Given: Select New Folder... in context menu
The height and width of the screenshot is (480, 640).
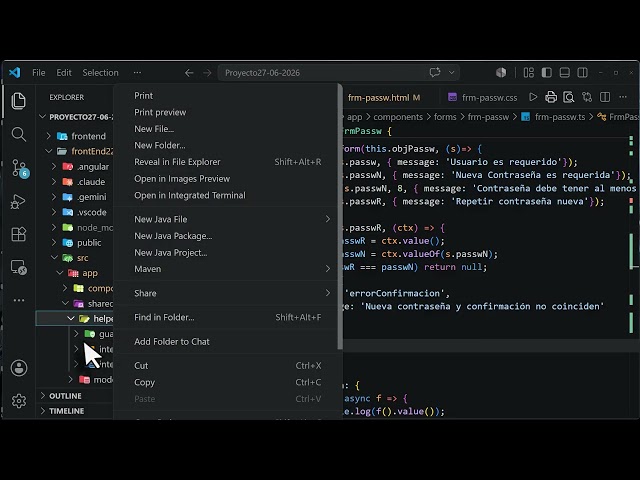Looking at the screenshot, I should [x=227, y=145].
